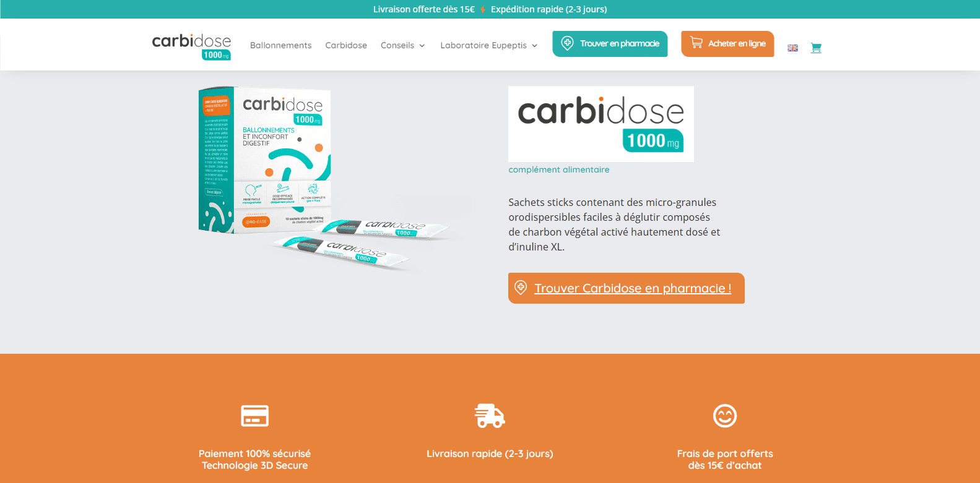Click the lightning bolt icon in top banner
This screenshot has height=483, width=980.
[x=483, y=10]
